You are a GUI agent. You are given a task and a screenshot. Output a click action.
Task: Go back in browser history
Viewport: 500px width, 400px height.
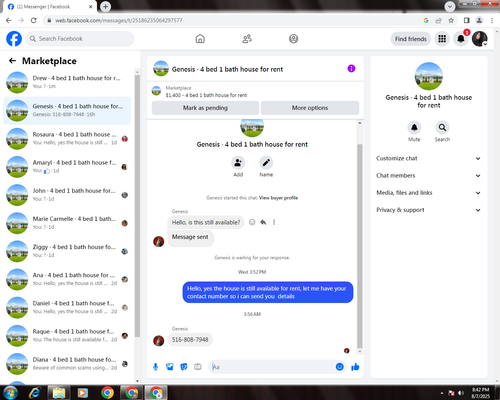point(9,20)
